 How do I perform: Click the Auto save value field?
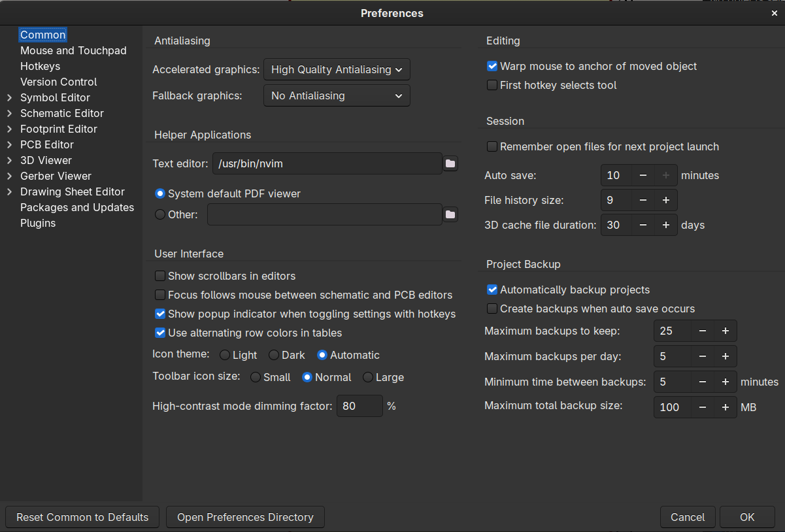(616, 175)
